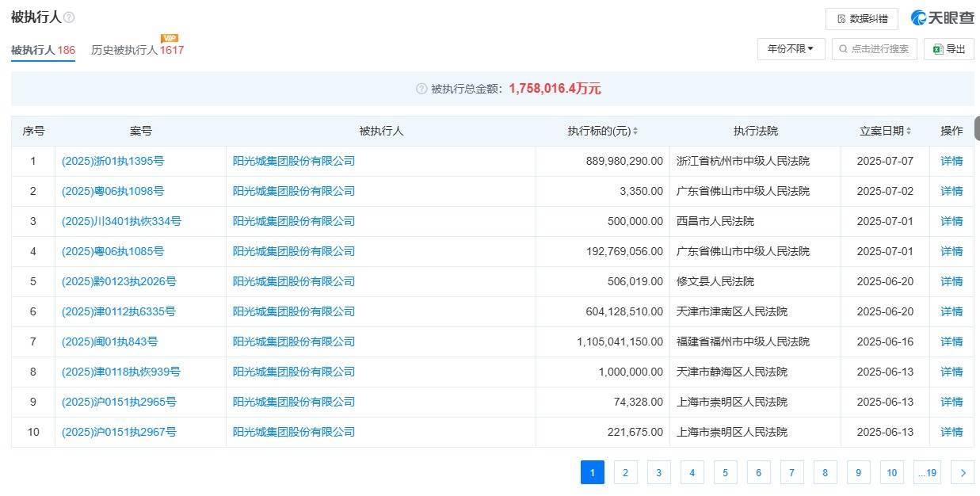Click 详情 for 天津市静海区人民法院 row
Image resolution: width=980 pixels, height=496 pixels.
[951, 372]
